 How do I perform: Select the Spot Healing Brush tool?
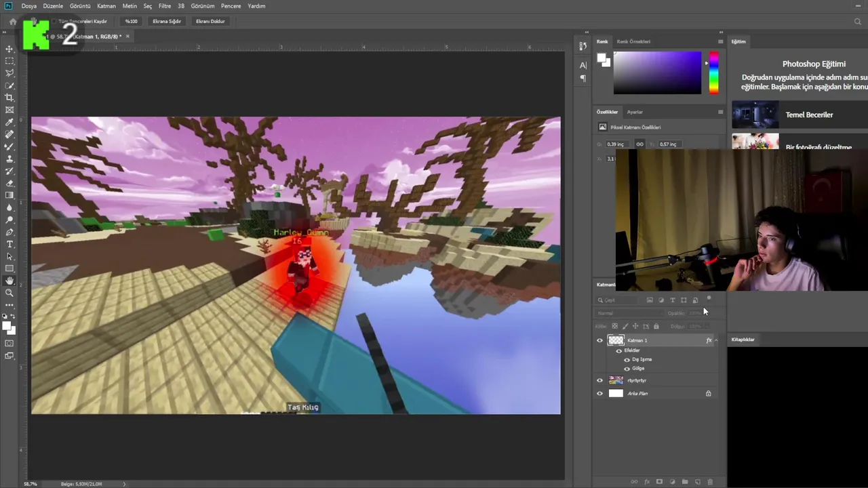(9, 134)
